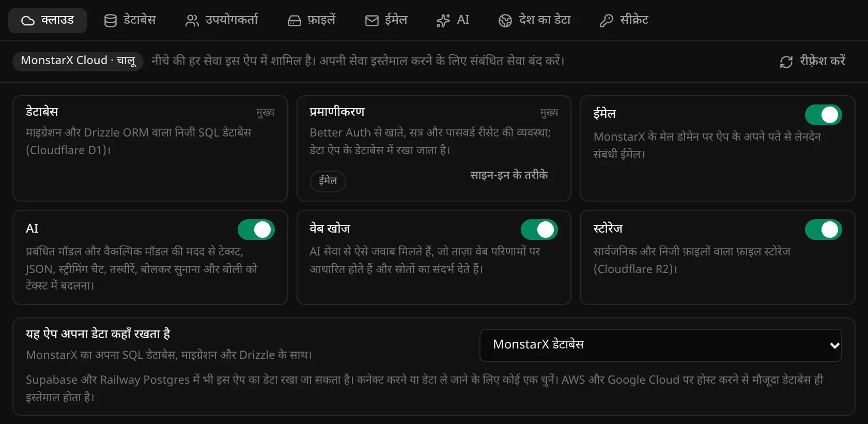Screen dimensions: 868x424
Task: Click the रीफ़्रेश करें button
Action: [x=812, y=62]
